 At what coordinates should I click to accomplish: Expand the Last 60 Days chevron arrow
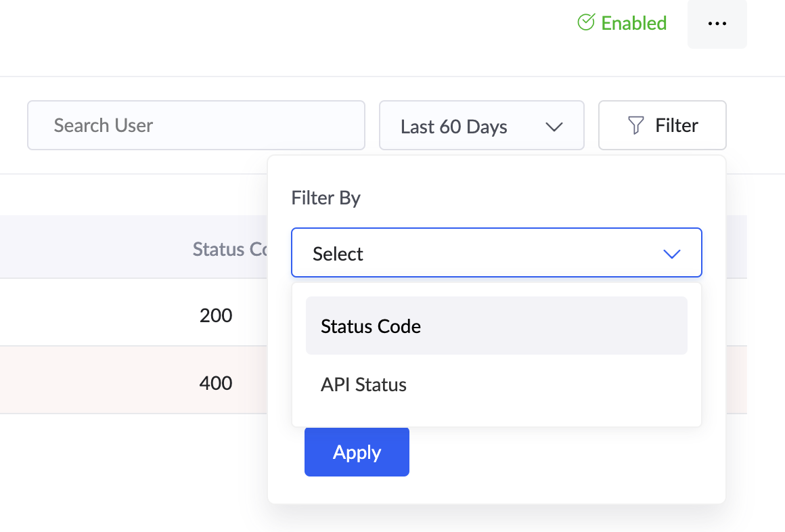[554, 127]
